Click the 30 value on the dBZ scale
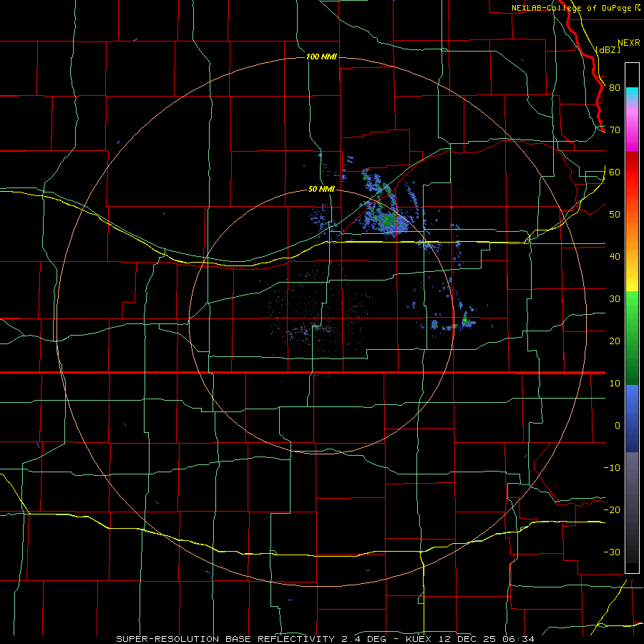The height and width of the screenshot is (644, 644). [x=615, y=299]
